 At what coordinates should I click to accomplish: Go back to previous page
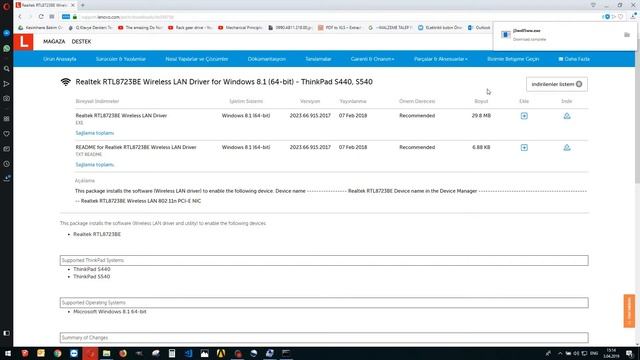pos(20,17)
